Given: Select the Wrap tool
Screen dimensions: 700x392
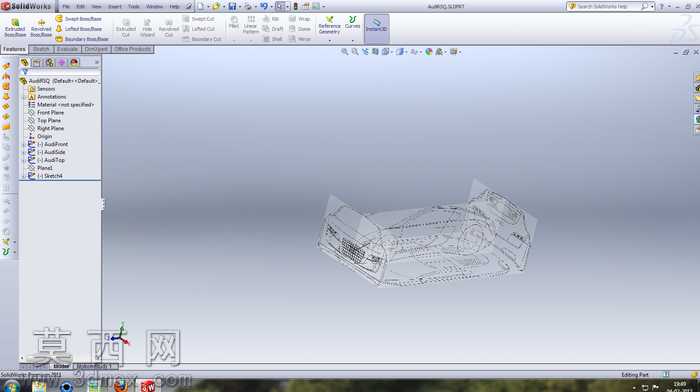Looking at the screenshot, I should [300, 19].
